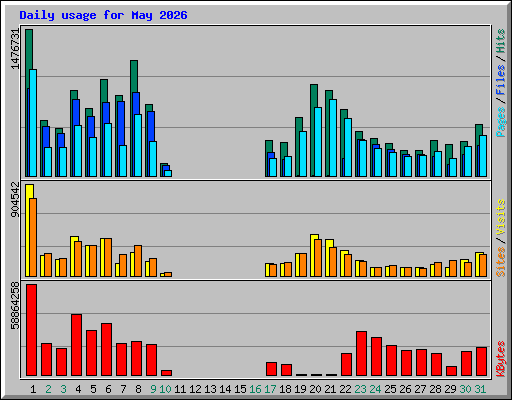Click green day label 9 on the x-axis
Screen dimensions: 512x400
[153, 389]
